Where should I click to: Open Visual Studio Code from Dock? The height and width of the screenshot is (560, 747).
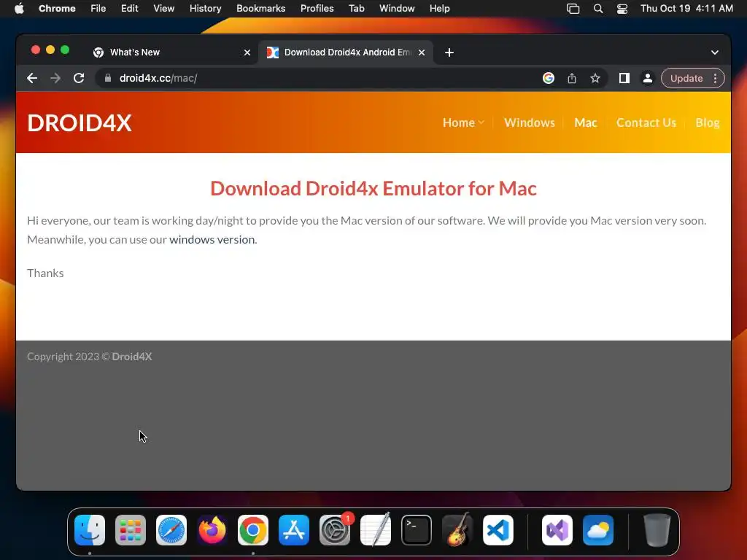pos(498,530)
